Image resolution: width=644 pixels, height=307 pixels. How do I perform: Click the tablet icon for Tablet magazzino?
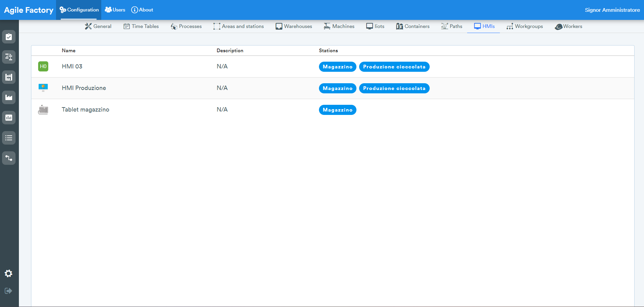point(43,110)
